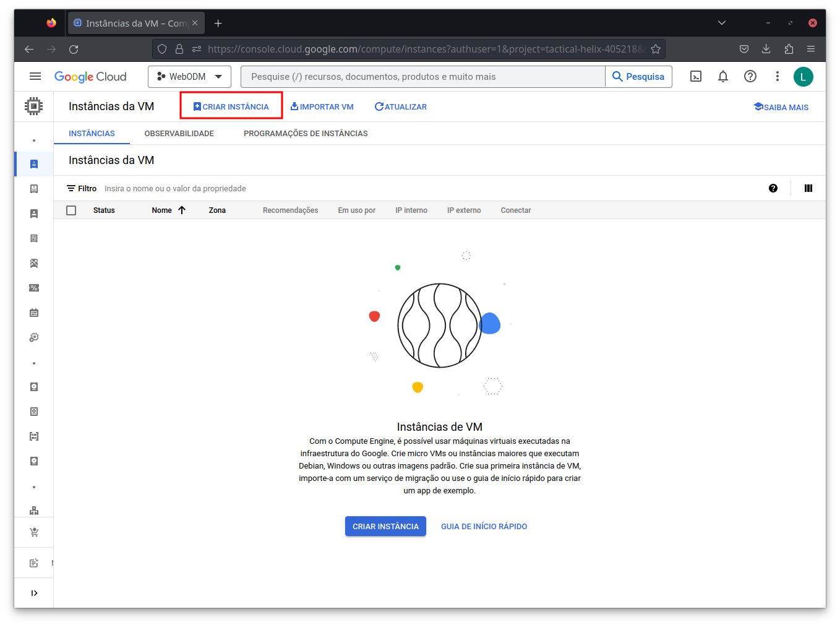Screen dimensions: 840x627
Task: Click the green L account avatar
Action: (x=804, y=76)
